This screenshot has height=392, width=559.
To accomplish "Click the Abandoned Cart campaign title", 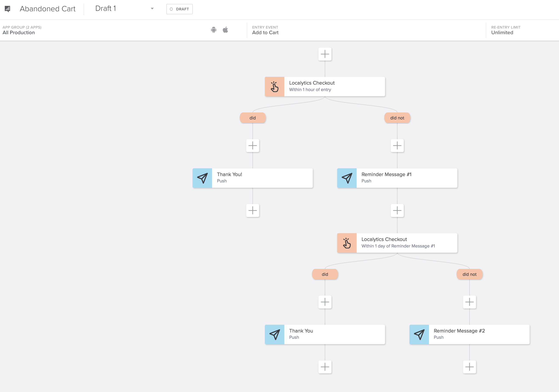I will 47,9.
